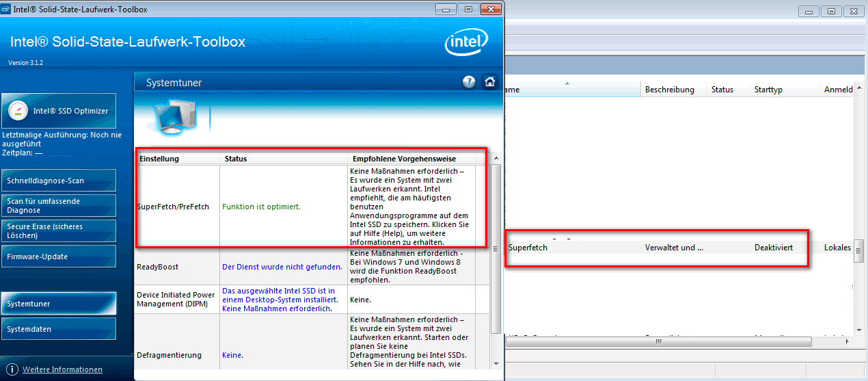The image size is (868, 381).
Task: Select the Systemtuner section
Action: (58, 304)
